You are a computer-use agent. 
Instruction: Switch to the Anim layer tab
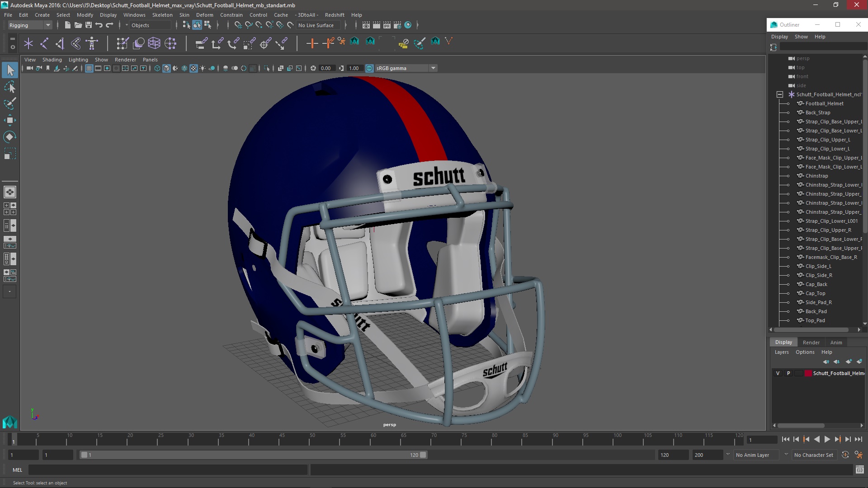click(x=836, y=343)
